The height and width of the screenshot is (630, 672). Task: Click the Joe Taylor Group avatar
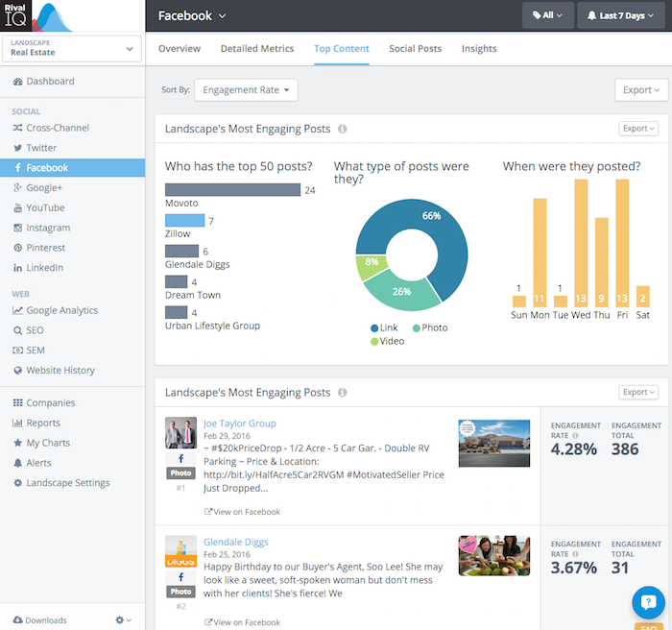coord(180,433)
